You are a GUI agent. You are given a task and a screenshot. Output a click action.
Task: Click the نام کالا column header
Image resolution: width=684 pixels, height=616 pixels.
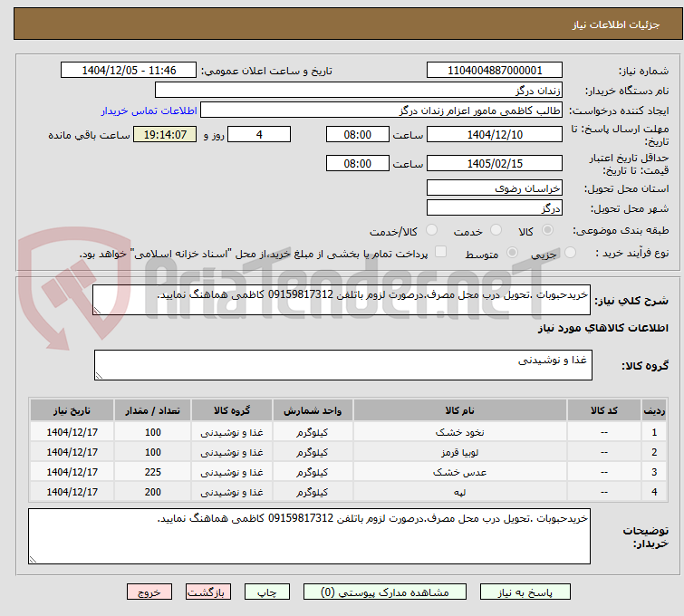pyautogui.click(x=460, y=410)
